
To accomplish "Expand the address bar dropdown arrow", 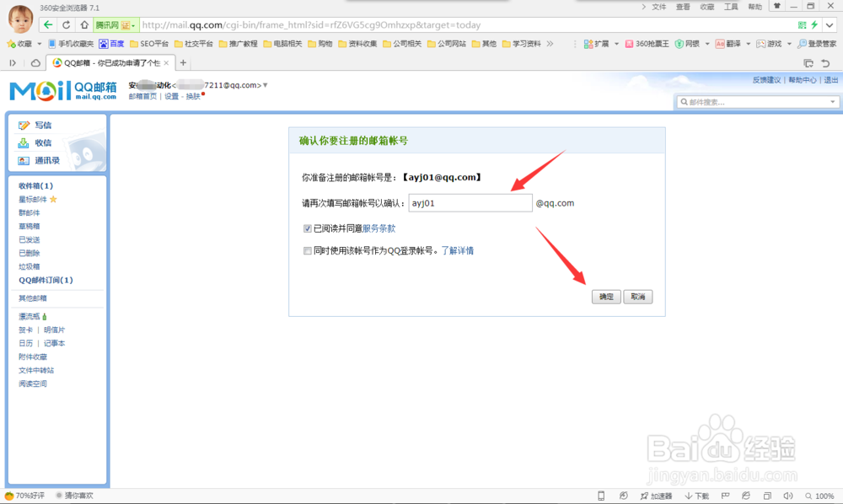I will [830, 24].
